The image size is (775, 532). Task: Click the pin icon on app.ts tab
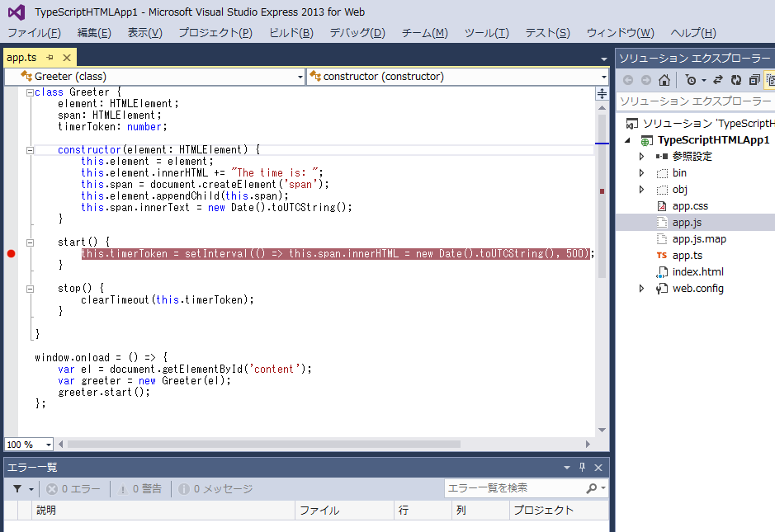click(50, 58)
